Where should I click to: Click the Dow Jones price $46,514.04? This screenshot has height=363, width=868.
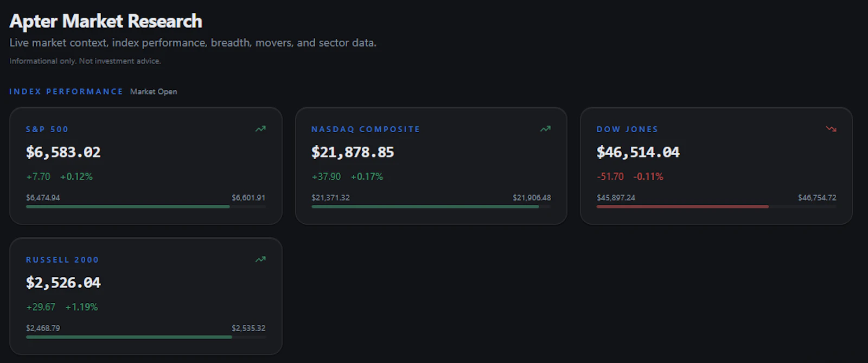point(638,152)
